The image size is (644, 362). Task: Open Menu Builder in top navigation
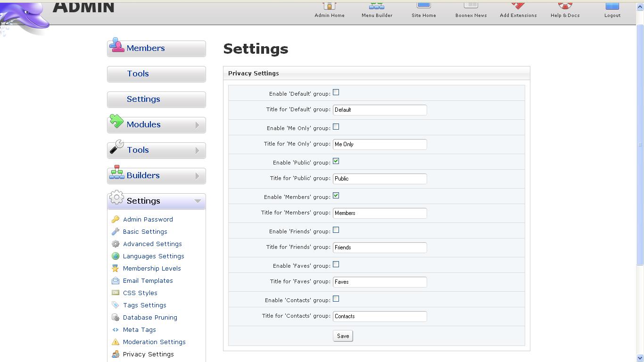[377, 10]
